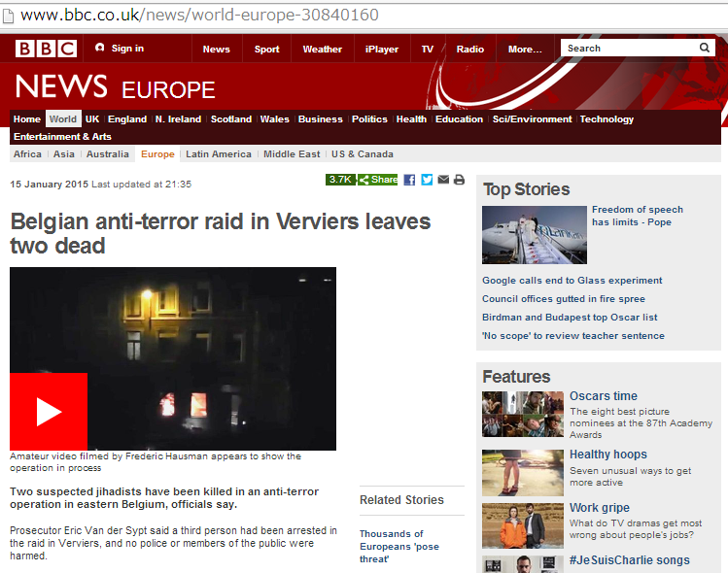The height and width of the screenshot is (573, 728).
Task: Click the Sign in link
Action: [120, 49]
